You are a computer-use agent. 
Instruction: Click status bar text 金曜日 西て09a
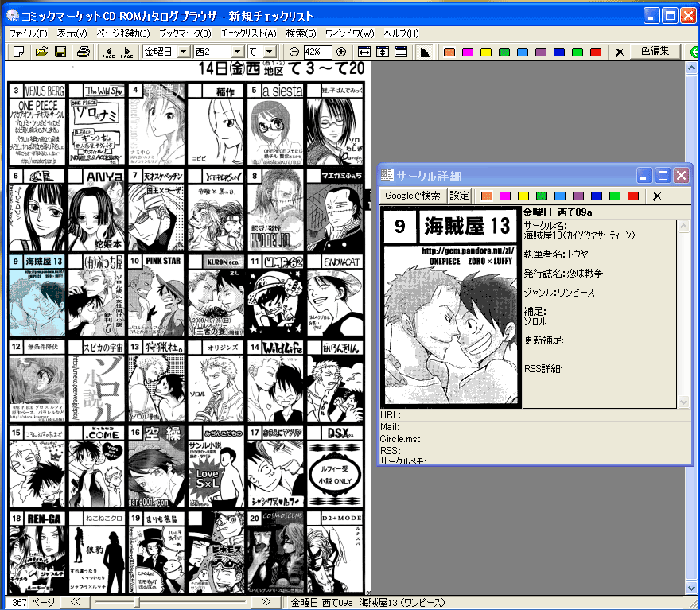[x=321, y=603]
